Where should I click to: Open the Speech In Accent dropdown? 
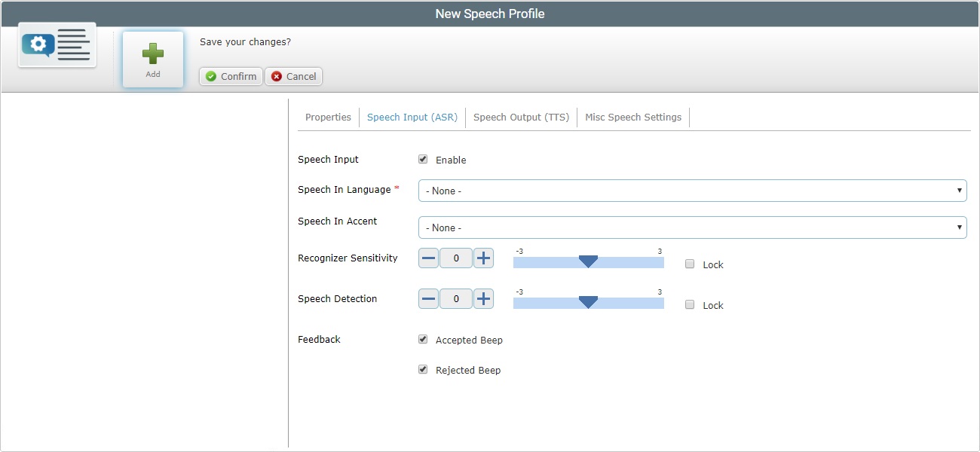(692, 227)
